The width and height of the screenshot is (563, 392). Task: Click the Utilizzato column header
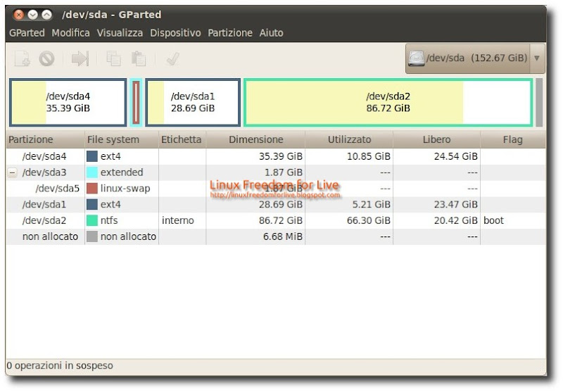click(349, 139)
